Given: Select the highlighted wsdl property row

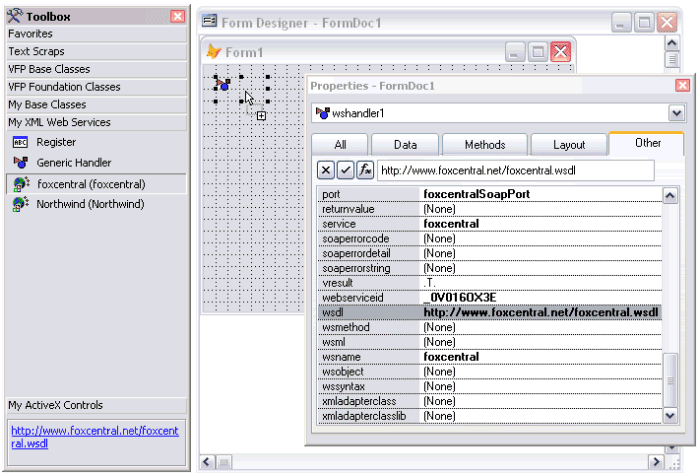Looking at the screenshot, I should point(489,312).
